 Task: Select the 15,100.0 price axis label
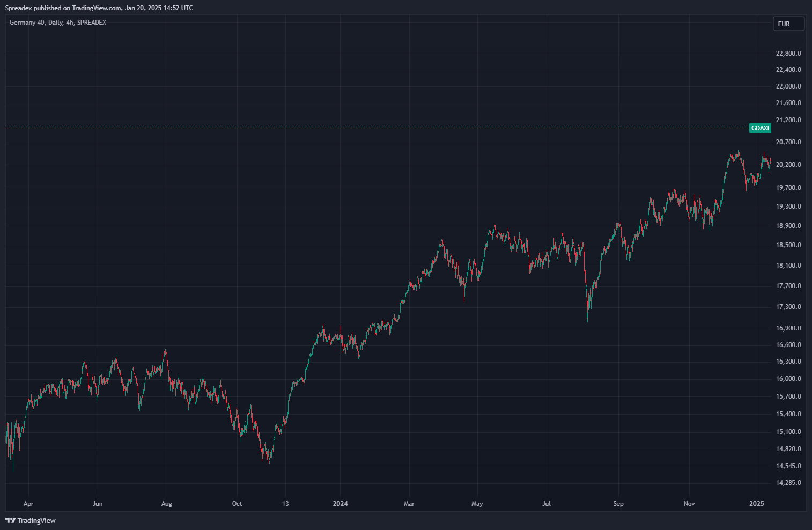click(788, 432)
